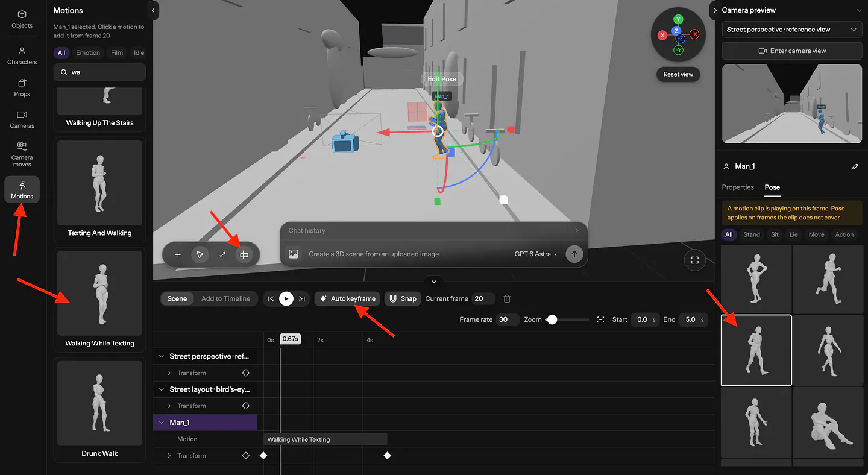Switch to Add to Timeline mode

pos(226,298)
